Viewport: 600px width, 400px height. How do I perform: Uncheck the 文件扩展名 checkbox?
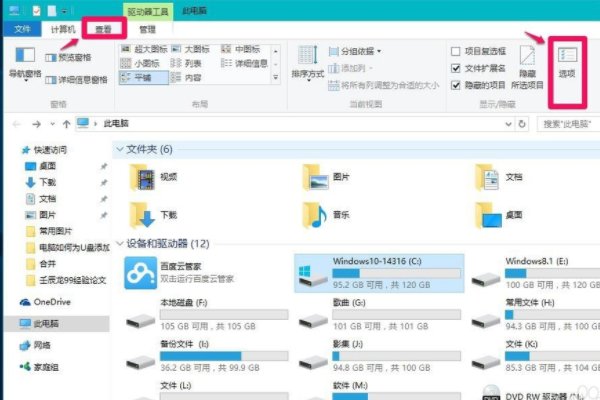pos(455,68)
